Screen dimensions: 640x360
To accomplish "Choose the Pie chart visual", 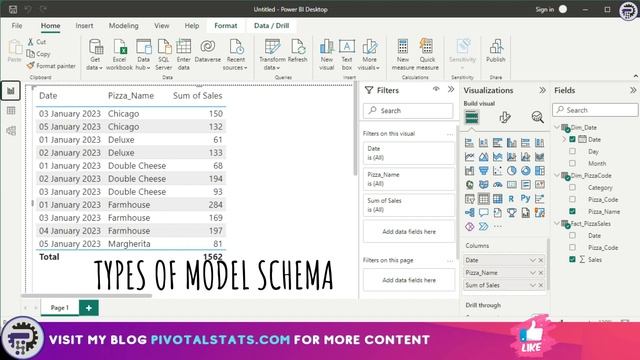I will click(512, 171).
